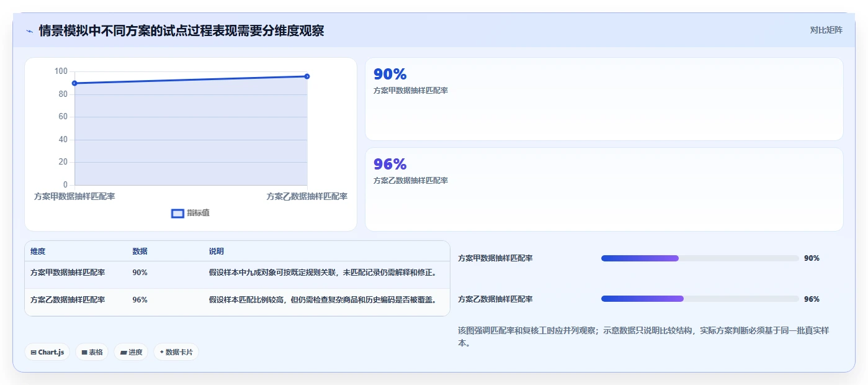Screen dimensions: 868x385
Task: Click the y-axis label 60
Action: click(x=63, y=117)
